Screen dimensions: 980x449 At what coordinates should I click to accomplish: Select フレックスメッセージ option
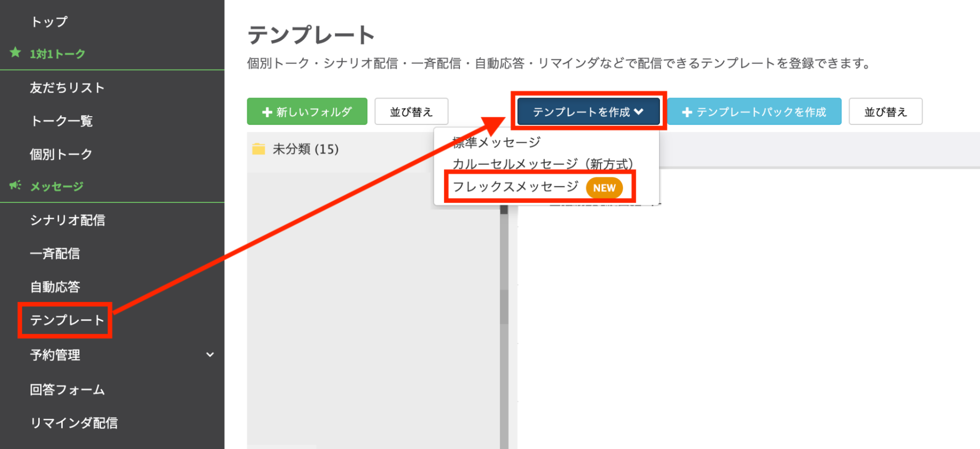(515, 187)
